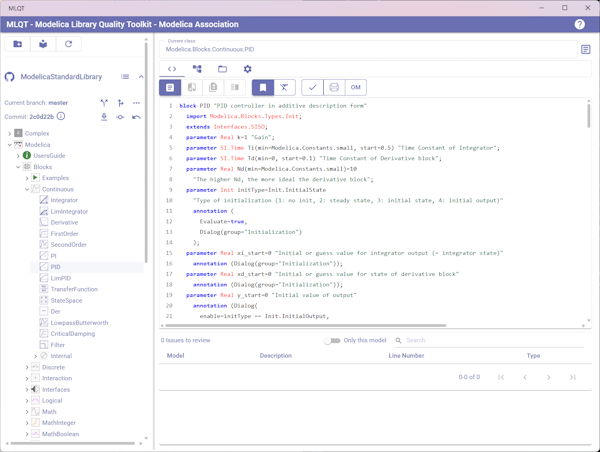Select the side-by-side columns view button
The height and width of the screenshot is (452, 600).
pyautogui.click(x=235, y=88)
